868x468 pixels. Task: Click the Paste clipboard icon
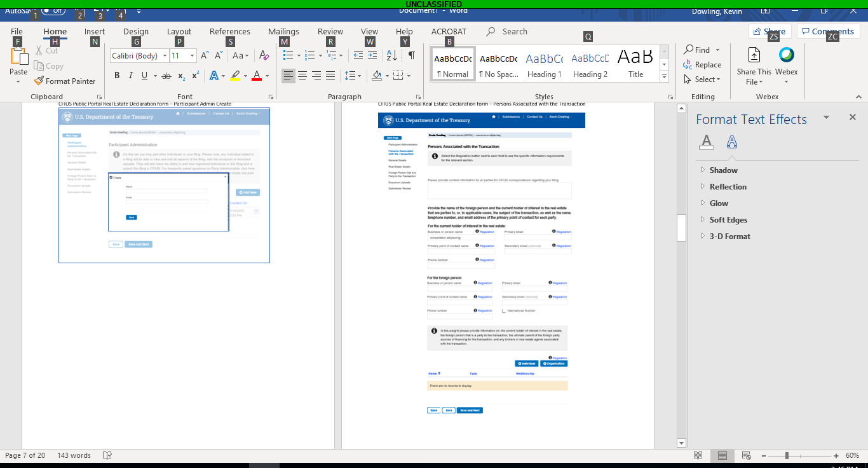(18, 56)
